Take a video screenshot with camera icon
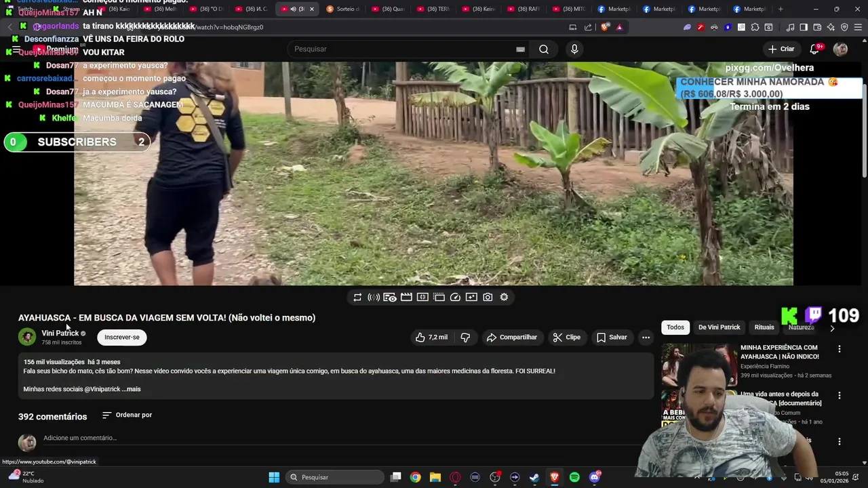Viewport: 868px width, 488px height. 488,297
